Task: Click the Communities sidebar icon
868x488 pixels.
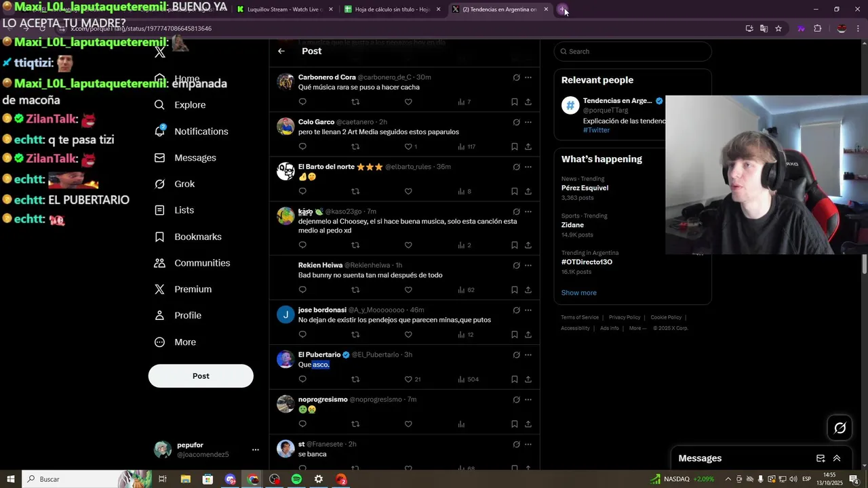Action: click(160, 263)
